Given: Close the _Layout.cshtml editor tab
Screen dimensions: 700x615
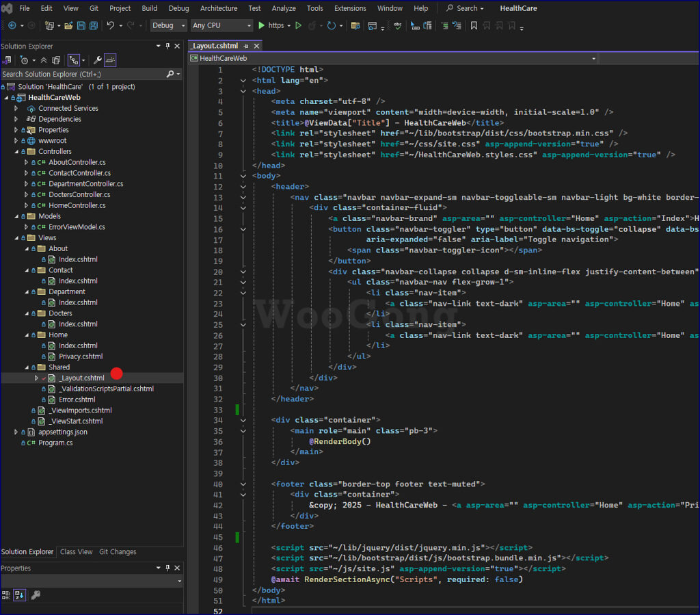Looking at the screenshot, I should click(x=257, y=46).
